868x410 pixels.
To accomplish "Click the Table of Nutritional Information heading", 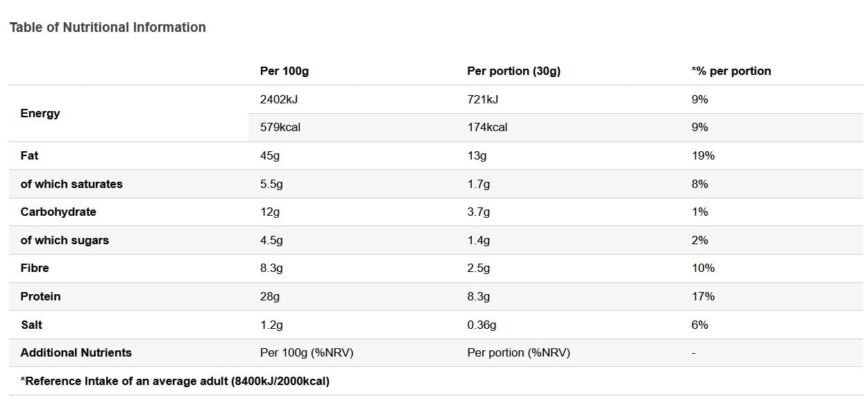I will 108,27.
